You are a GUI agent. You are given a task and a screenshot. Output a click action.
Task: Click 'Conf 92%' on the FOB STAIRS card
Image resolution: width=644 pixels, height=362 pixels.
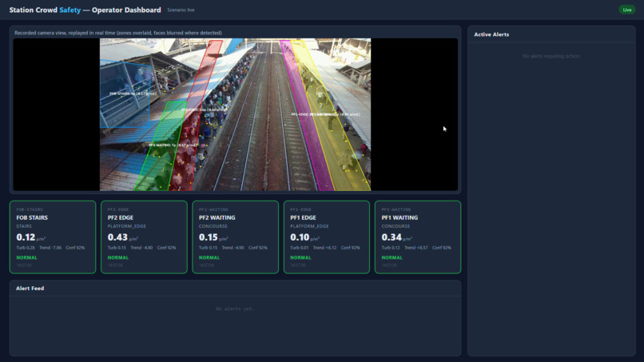coord(75,248)
